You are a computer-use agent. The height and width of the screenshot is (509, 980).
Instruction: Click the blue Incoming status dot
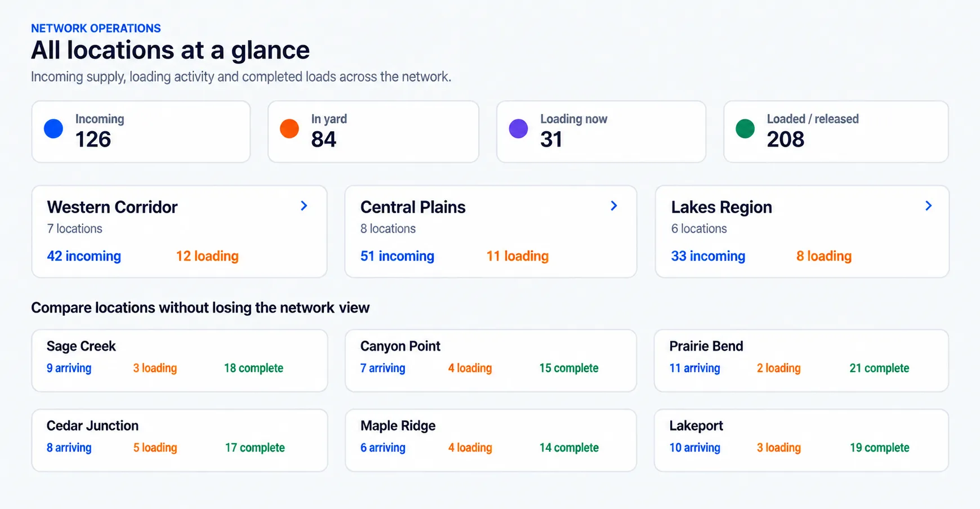54,128
